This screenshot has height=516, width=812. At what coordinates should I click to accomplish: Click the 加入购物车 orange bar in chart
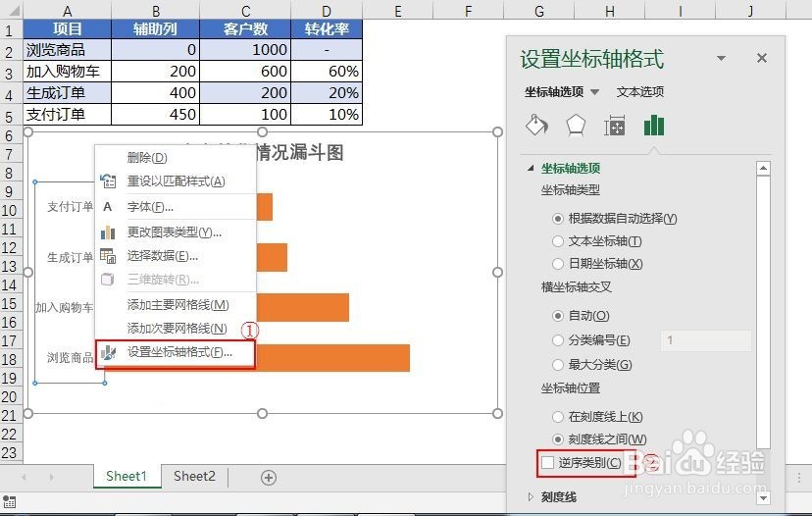click(302, 308)
